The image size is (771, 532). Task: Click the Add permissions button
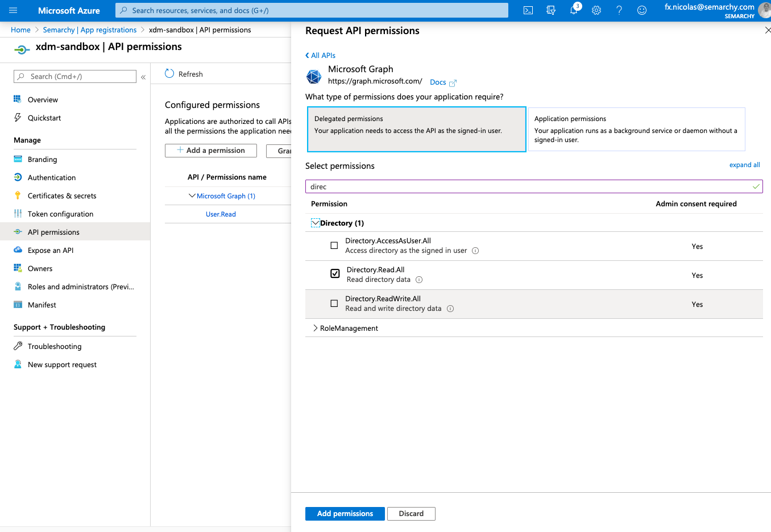[x=345, y=514]
